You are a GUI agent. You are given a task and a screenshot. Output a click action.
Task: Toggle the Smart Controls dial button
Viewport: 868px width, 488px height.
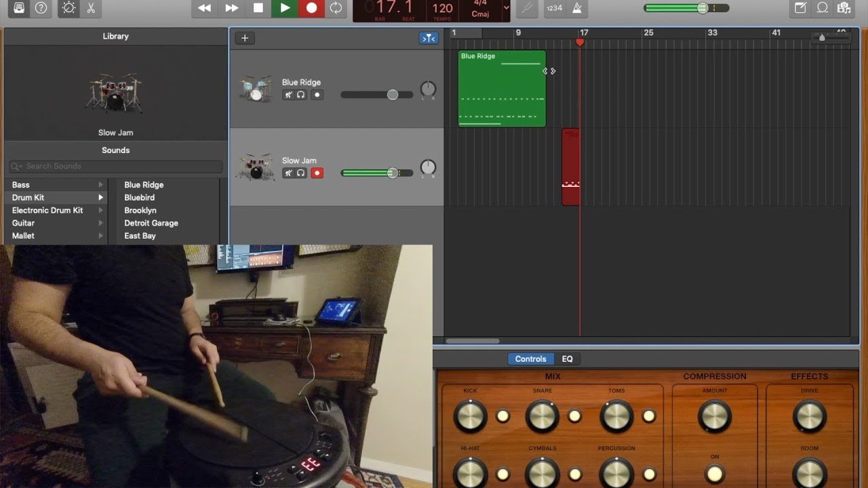68,8
